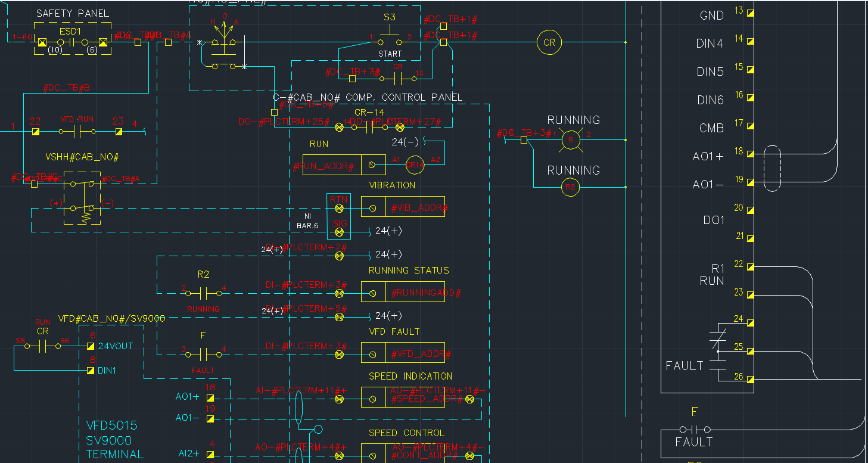This screenshot has height=463, width=868.
Task: Click the yellow terminal block numbered 17
Action: click(751, 126)
